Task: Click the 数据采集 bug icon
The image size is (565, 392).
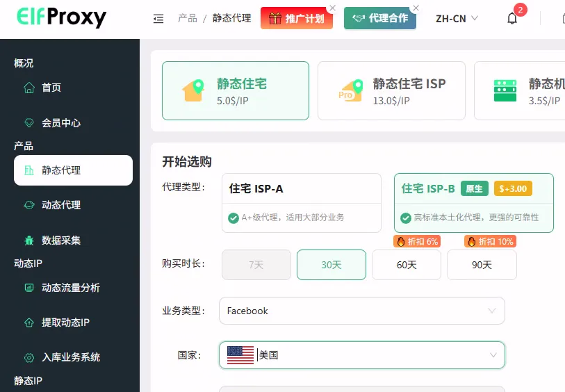Action: [x=29, y=240]
